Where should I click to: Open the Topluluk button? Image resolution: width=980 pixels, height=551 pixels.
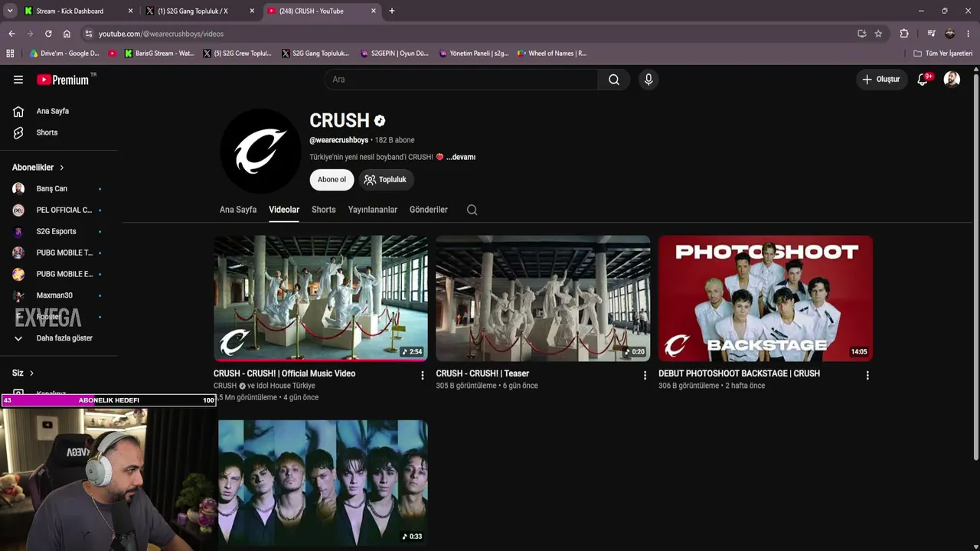tap(386, 180)
